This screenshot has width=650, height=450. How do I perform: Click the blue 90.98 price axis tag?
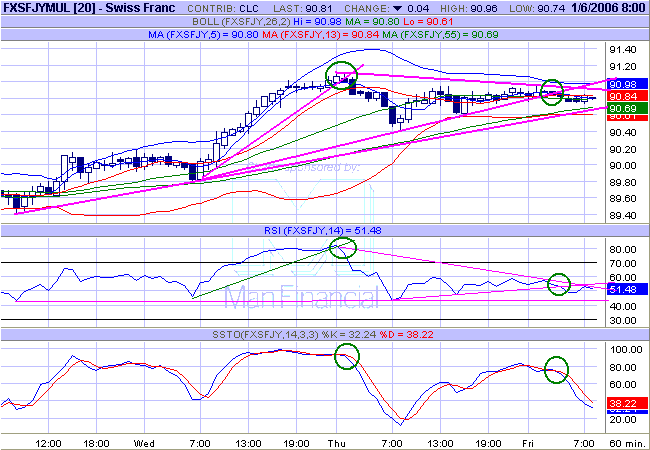click(x=626, y=85)
